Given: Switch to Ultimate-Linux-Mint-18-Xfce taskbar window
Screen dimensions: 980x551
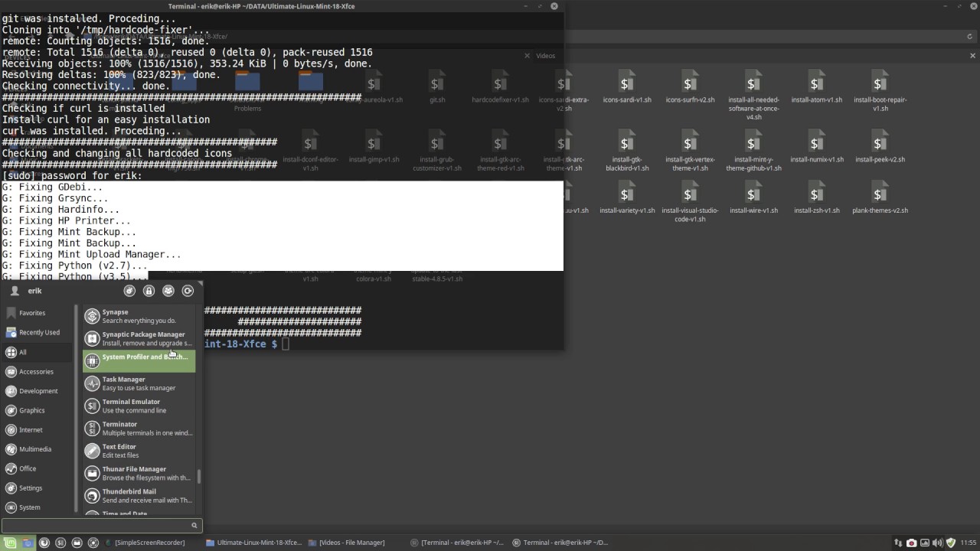Looking at the screenshot, I should [254, 543].
